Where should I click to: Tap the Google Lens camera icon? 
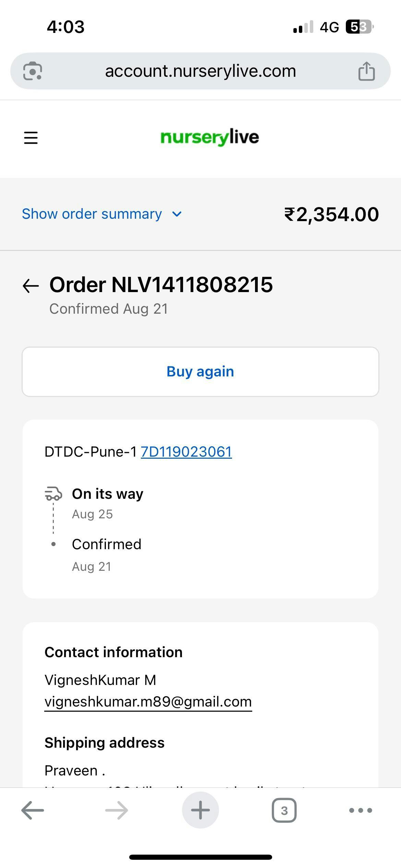[x=33, y=71]
